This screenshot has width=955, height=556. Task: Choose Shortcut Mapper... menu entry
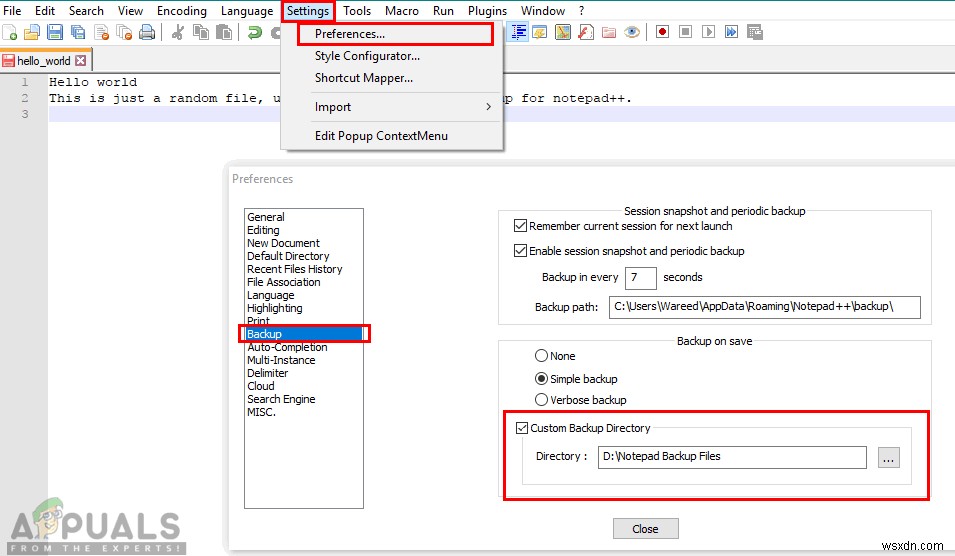(364, 78)
